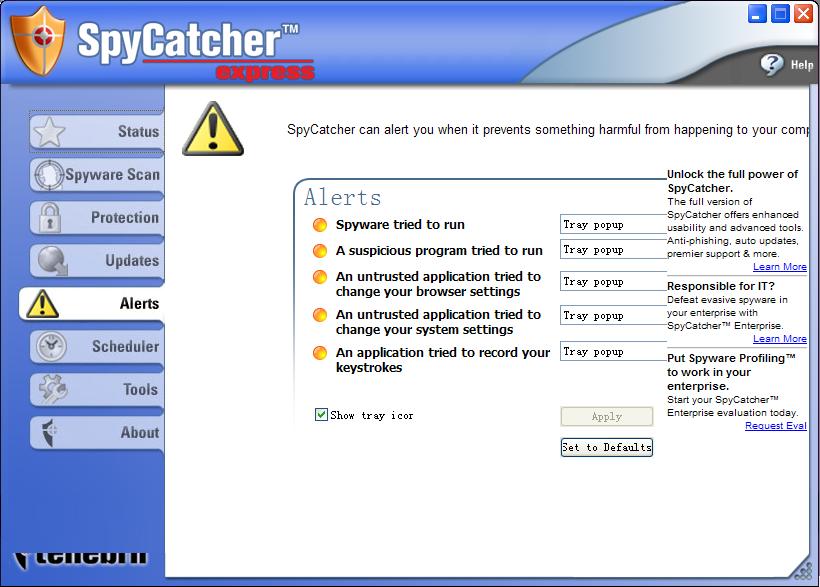The height and width of the screenshot is (587, 820).
Task: Click the orange bullet beside suspicious program tried to run
Action: (320, 251)
